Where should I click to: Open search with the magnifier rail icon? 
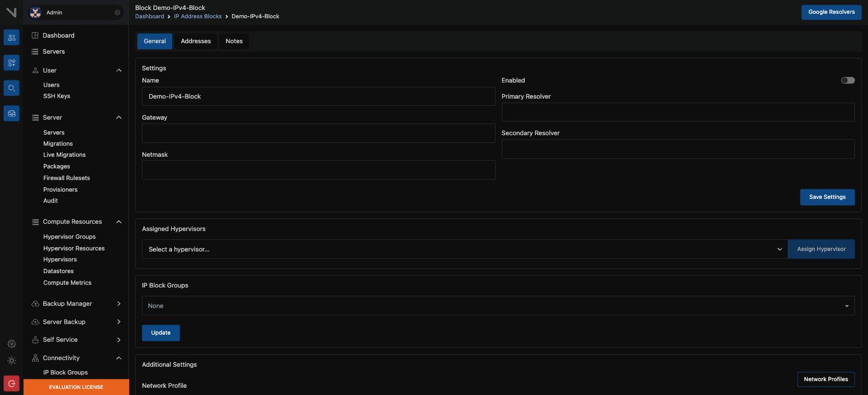click(x=12, y=88)
